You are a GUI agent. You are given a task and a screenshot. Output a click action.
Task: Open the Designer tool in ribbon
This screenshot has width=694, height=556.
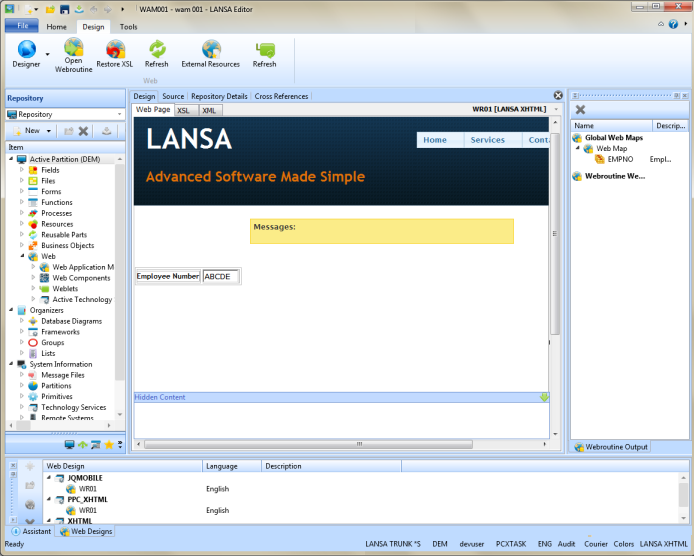coord(26,54)
